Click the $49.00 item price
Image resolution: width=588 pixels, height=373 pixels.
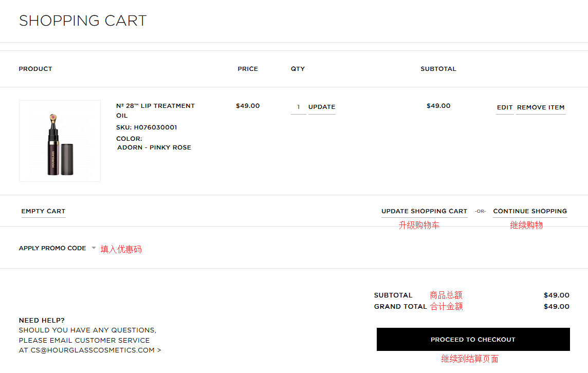[248, 106]
